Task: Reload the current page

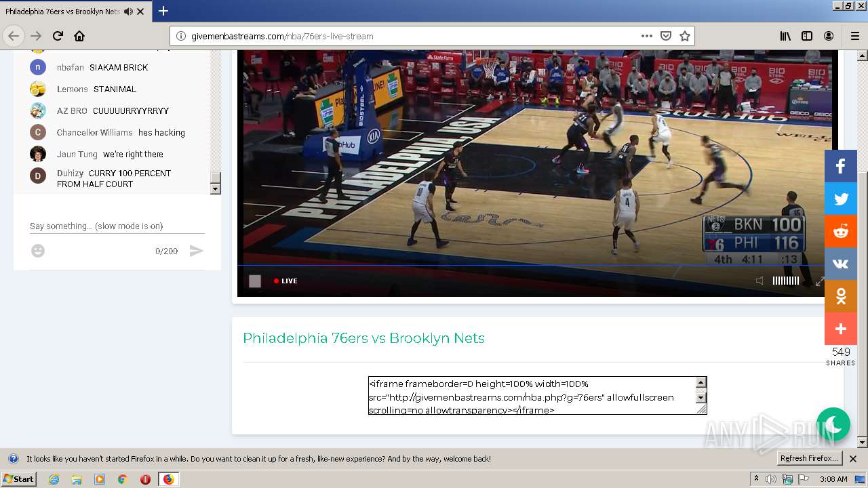Action: (x=58, y=36)
